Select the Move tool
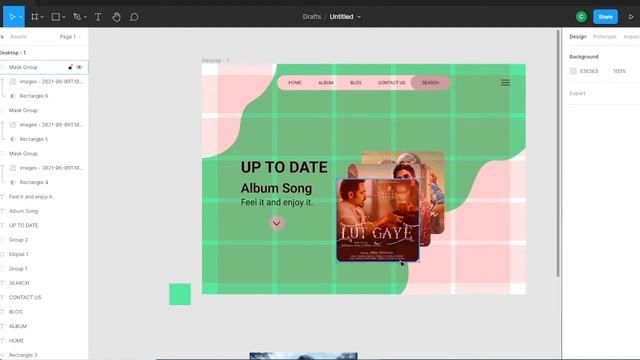 click(x=12, y=17)
